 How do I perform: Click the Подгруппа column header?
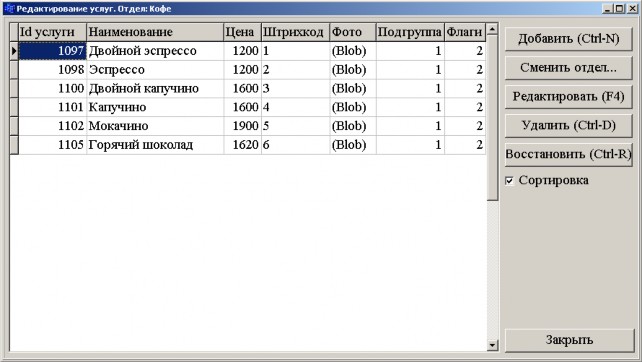point(410,32)
